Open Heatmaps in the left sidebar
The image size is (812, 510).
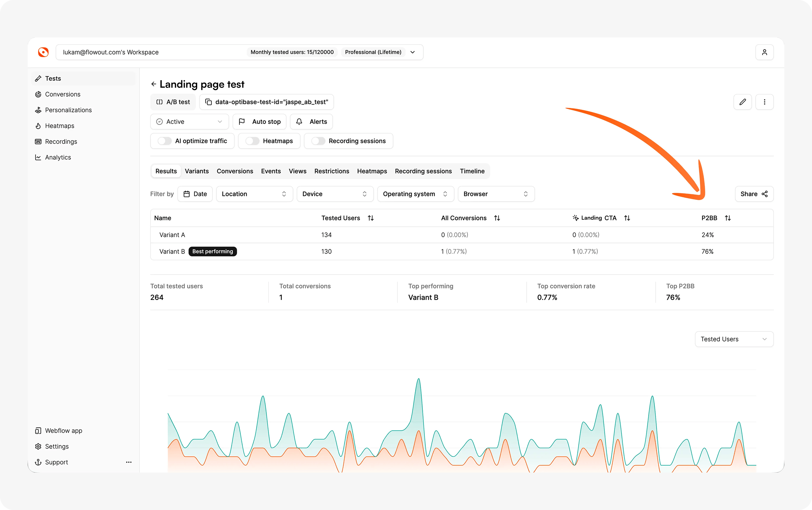pos(60,126)
